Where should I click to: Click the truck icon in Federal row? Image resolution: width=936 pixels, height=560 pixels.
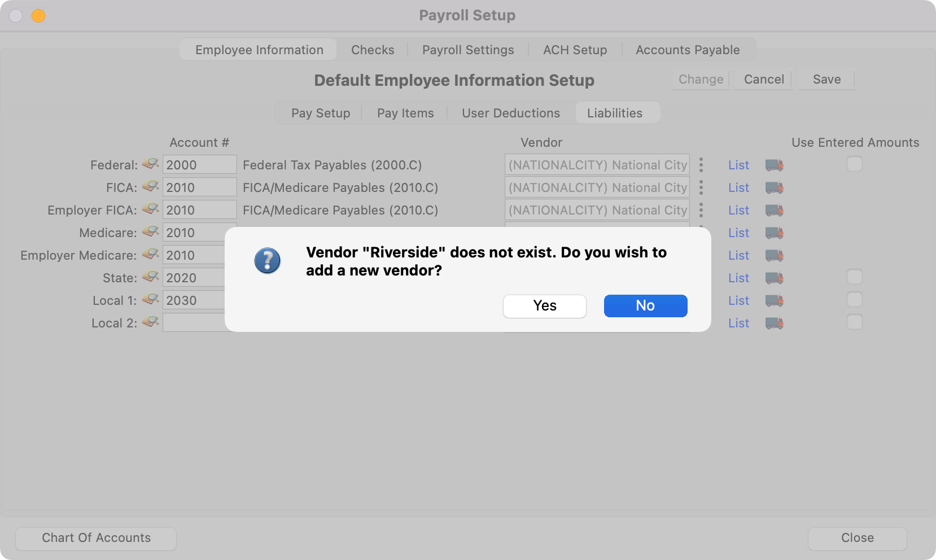pyautogui.click(x=774, y=165)
